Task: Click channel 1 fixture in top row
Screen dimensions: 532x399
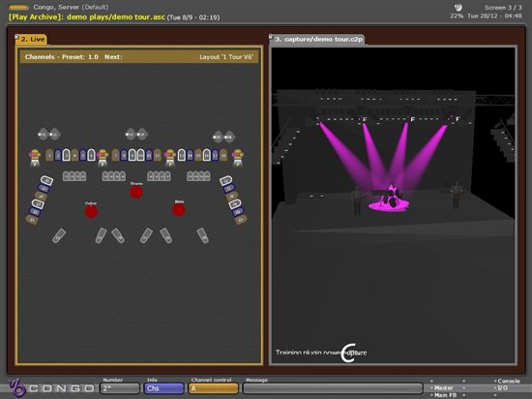Action: pos(49,155)
